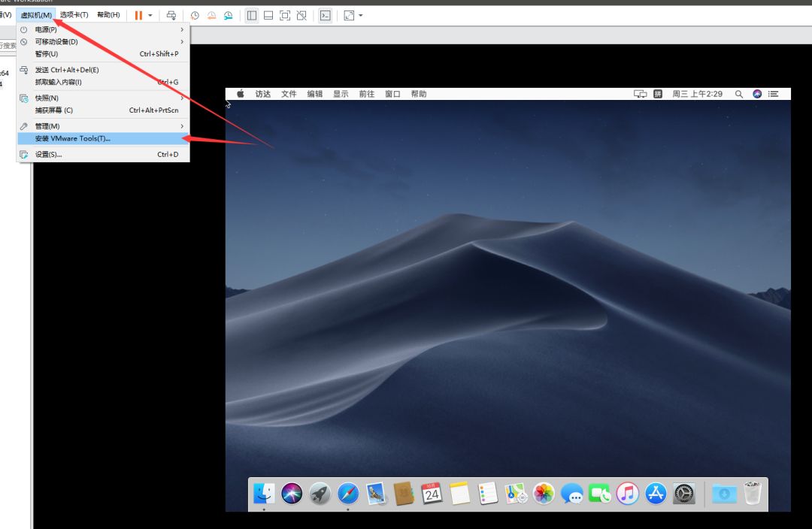Open the 文件 menu in macOS
This screenshot has height=529, width=812.
(289, 94)
